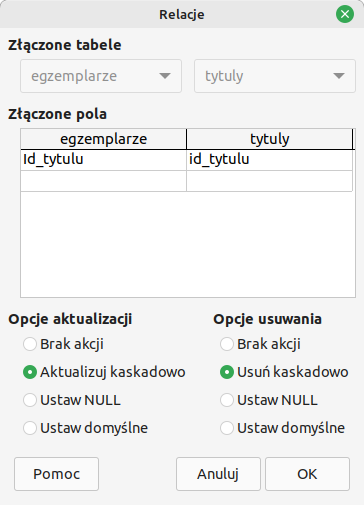Click the tytuly column header
This screenshot has height=505, width=364.
click(269, 139)
